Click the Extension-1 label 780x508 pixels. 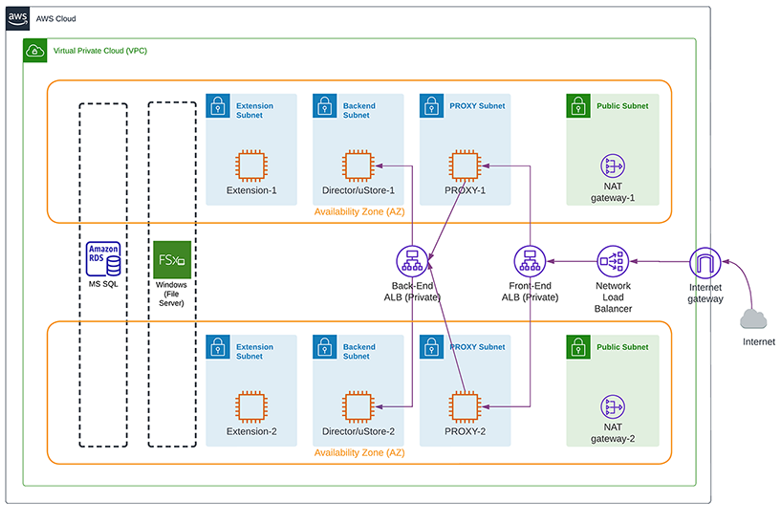click(x=251, y=191)
